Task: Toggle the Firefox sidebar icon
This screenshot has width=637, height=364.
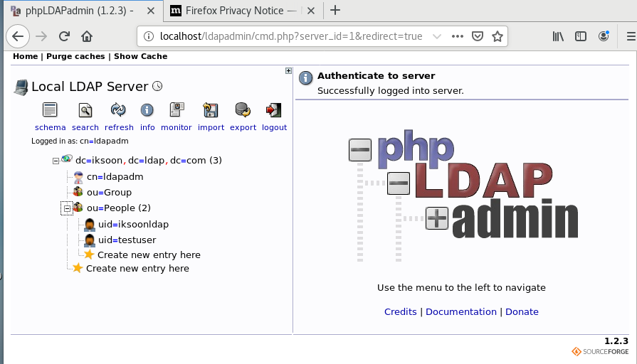Action: 581,36
